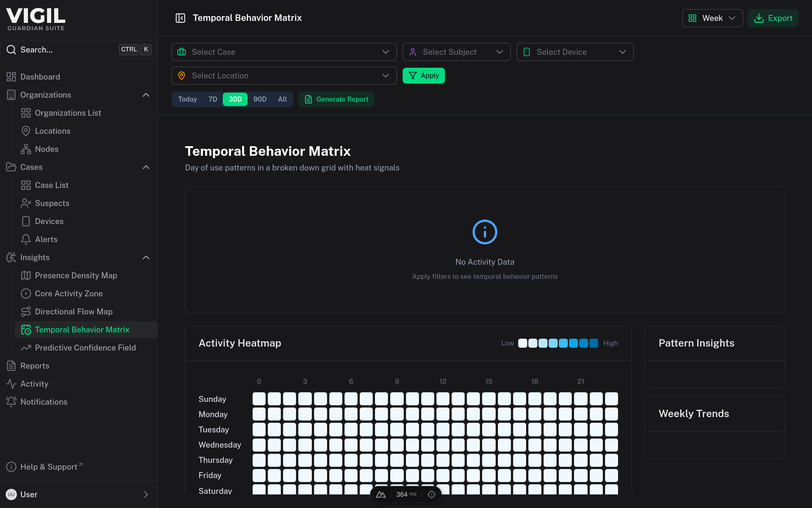Click the search magnifier icon
This screenshot has width=812, height=508.
pyautogui.click(x=11, y=50)
